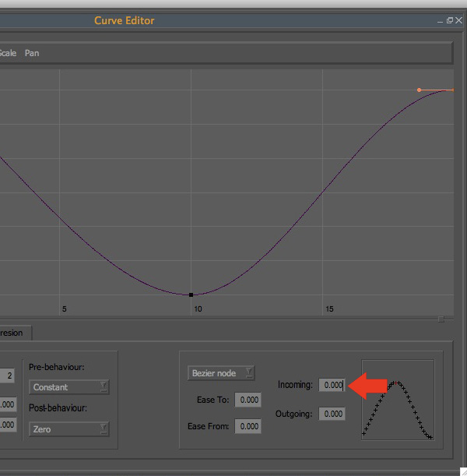Open the Pre-behaviour Constant dropdown
This screenshot has height=476, width=467.
(x=69, y=387)
